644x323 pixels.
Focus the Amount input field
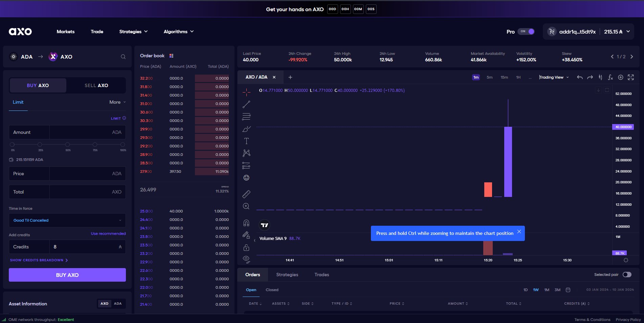[67, 132]
